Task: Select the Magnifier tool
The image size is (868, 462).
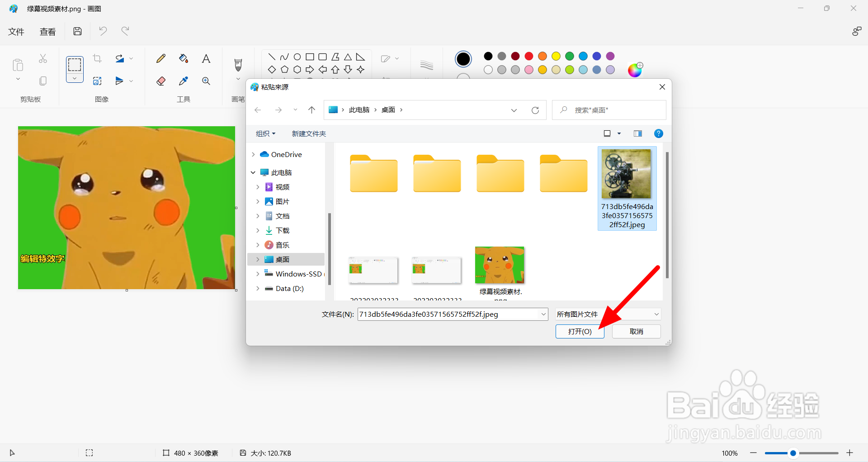Action: coord(206,81)
